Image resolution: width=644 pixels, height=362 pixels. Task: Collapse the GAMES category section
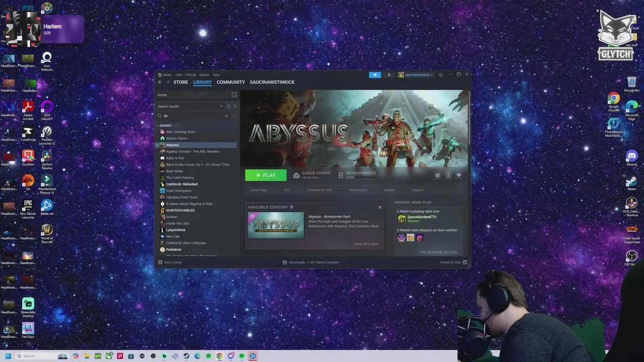pos(157,126)
